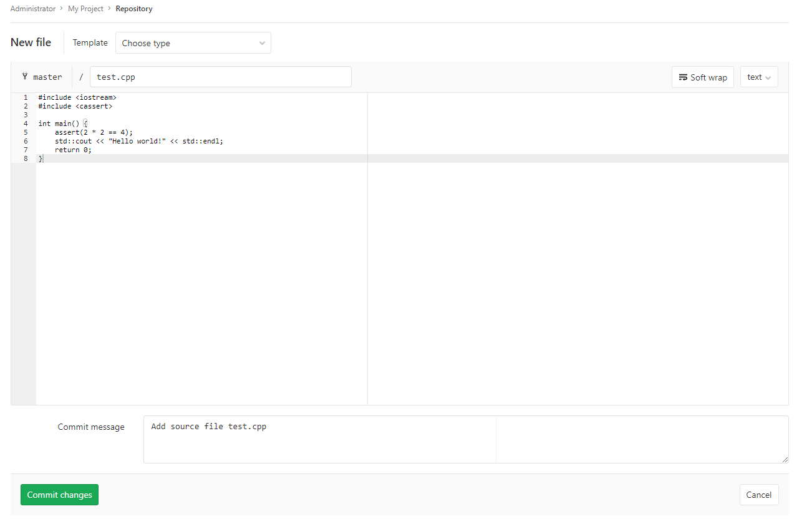Viewport: 812px width, 529px height.
Task: Toggle Soft wrap on
Action: tap(703, 77)
